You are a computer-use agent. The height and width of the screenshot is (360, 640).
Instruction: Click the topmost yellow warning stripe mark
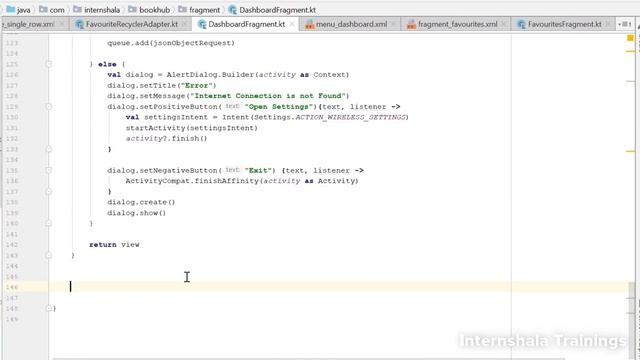coord(630,51)
